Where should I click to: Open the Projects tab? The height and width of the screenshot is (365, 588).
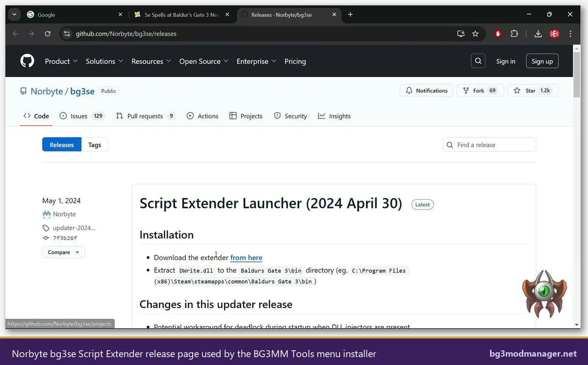tap(245, 116)
